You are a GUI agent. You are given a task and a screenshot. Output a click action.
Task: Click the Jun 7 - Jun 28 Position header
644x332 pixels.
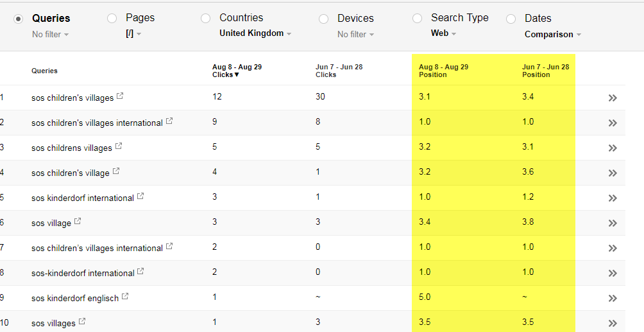(x=545, y=71)
